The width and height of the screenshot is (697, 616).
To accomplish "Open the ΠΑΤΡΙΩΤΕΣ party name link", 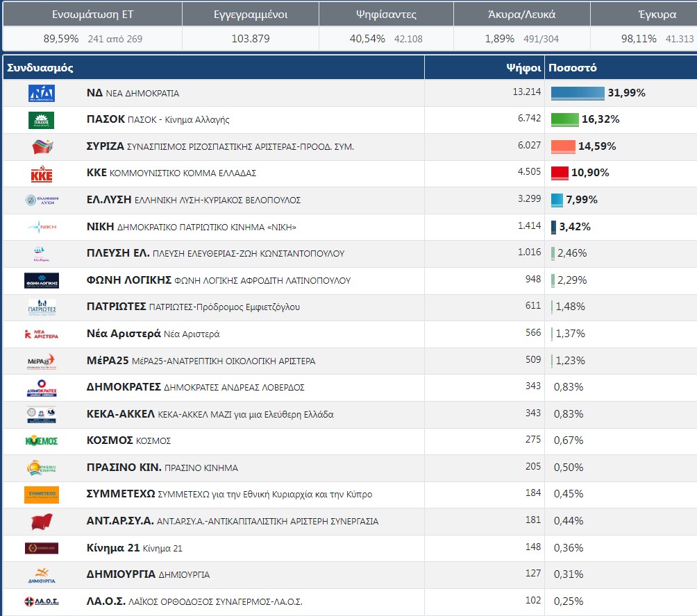I will (x=116, y=307).
